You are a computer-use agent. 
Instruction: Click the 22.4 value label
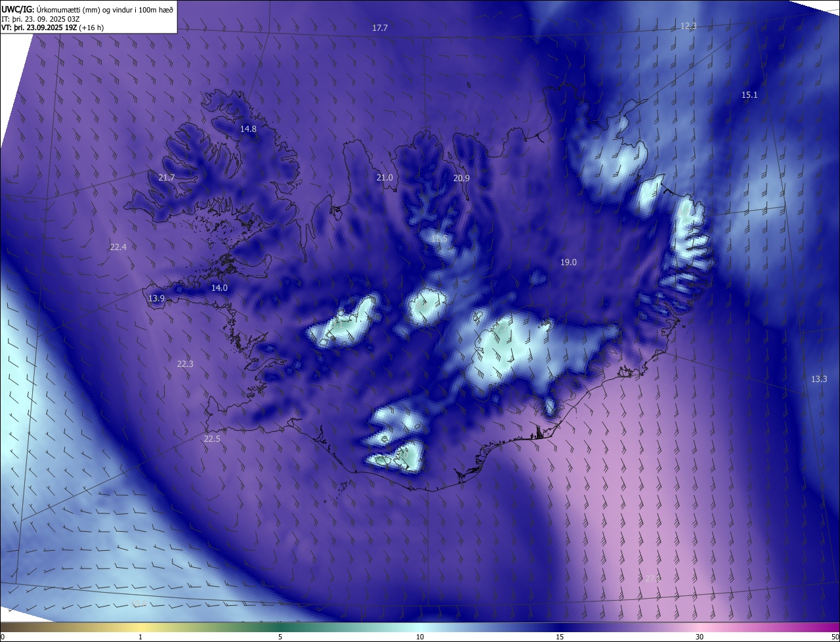pos(118,247)
